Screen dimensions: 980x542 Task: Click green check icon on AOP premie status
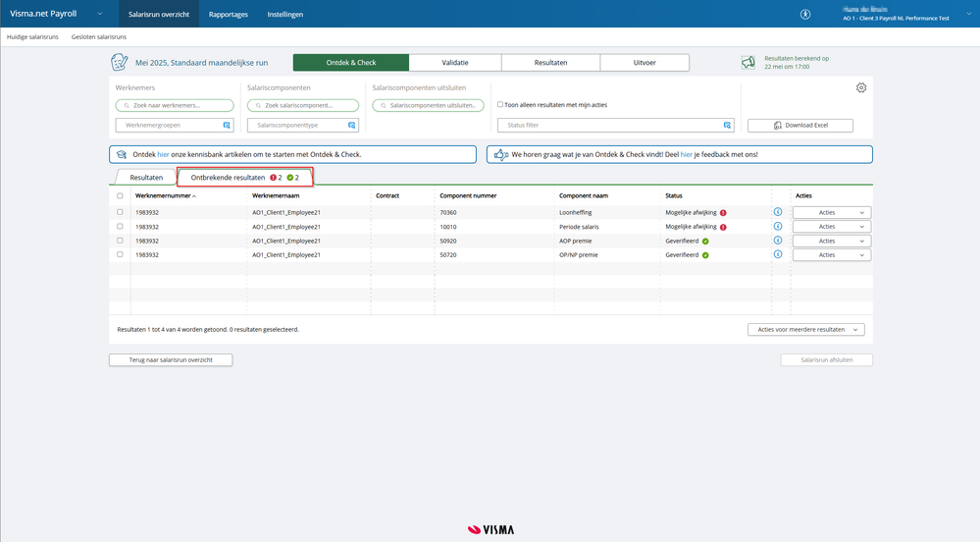(x=705, y=241)
